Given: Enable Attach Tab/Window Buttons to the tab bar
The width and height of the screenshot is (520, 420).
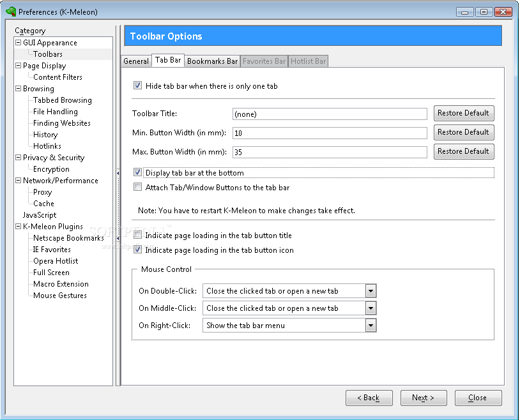Looking at the screenshot, I should (137, 187).
